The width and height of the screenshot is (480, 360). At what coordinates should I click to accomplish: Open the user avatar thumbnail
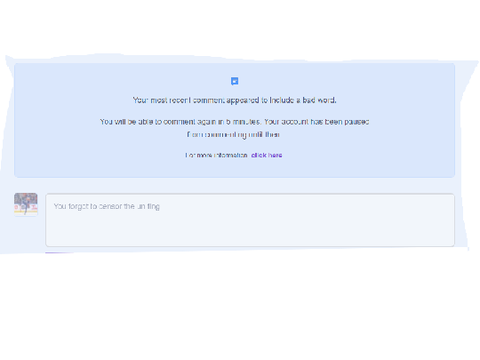26,204
